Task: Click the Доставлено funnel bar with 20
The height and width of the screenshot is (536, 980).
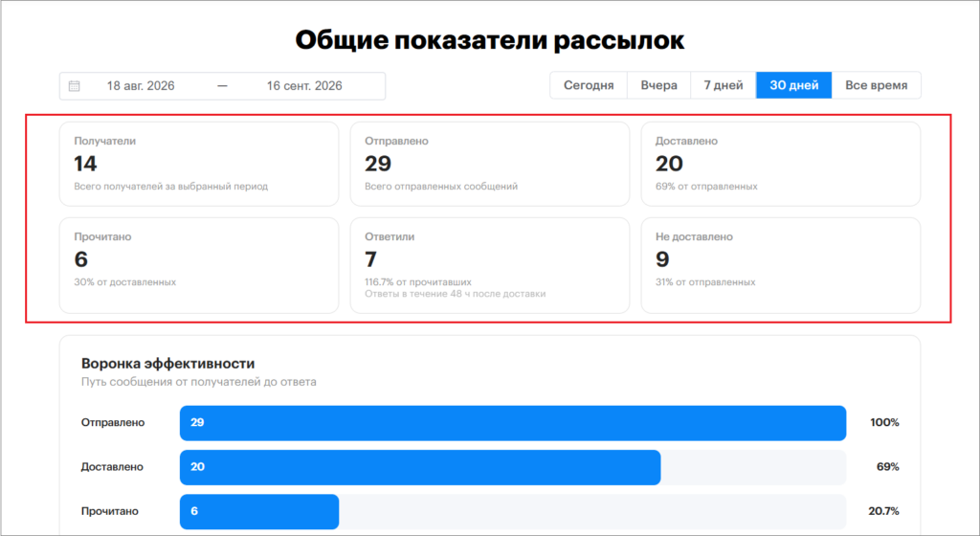Action: click(x=420, y=467)
